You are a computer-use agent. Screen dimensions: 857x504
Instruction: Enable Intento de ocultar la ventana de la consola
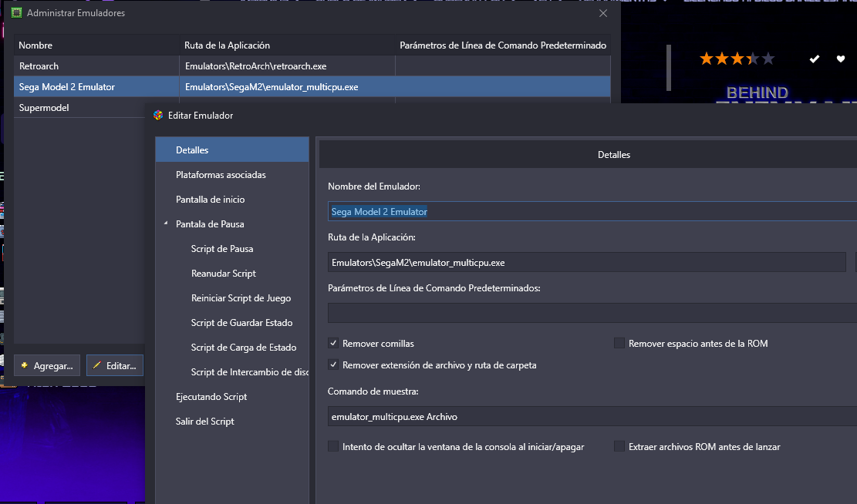[x=333, y=447]
